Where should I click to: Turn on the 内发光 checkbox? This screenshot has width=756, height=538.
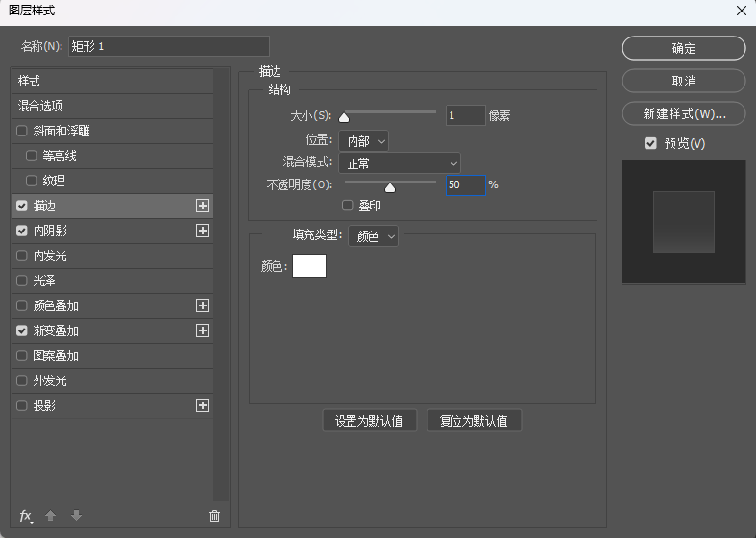tap(22, 256)
